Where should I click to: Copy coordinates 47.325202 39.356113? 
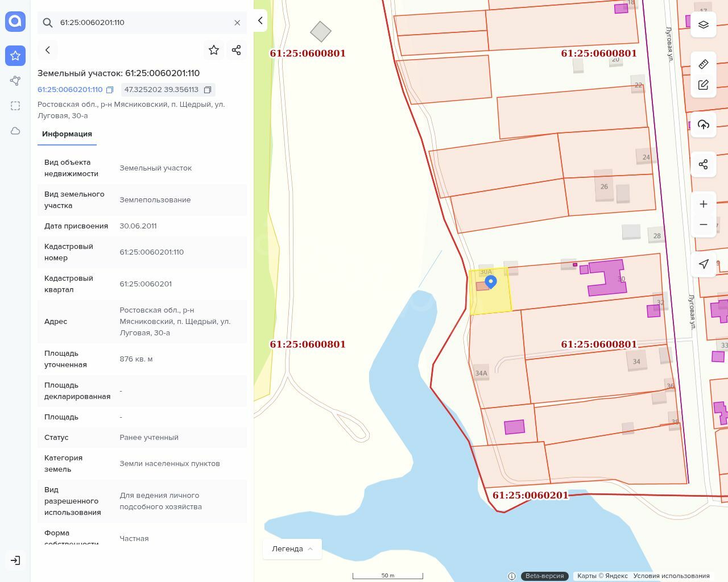[208, 90]
